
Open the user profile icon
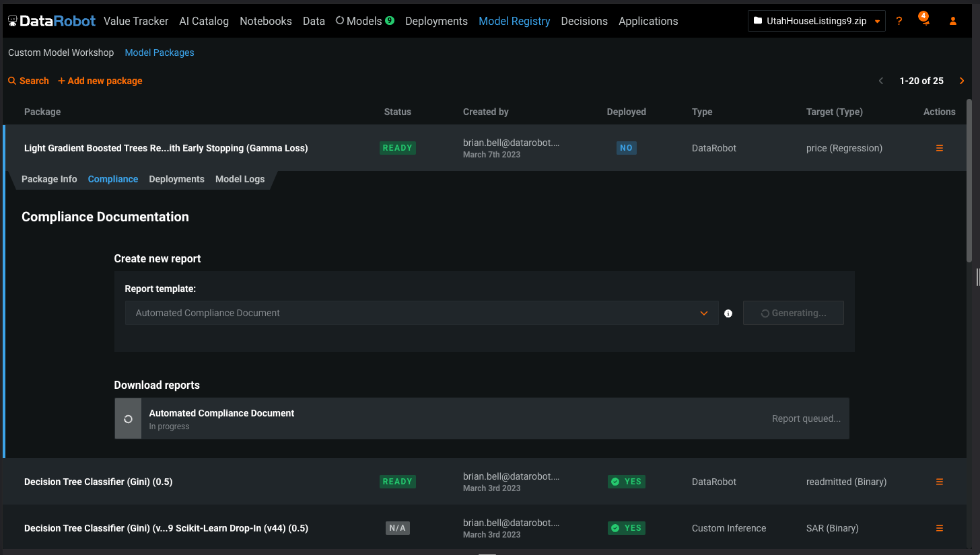pos(953,21)
